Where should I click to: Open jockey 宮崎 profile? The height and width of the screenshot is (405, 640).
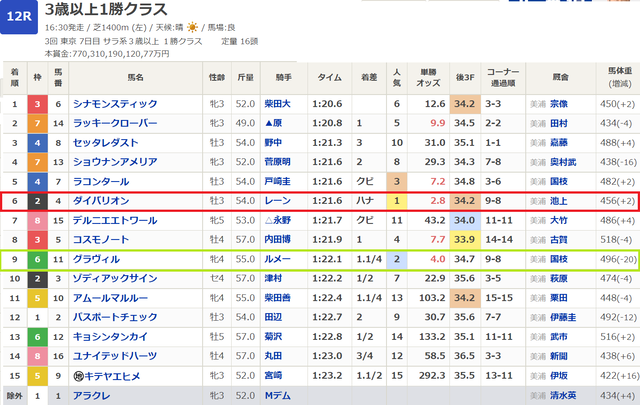[273, 376]
